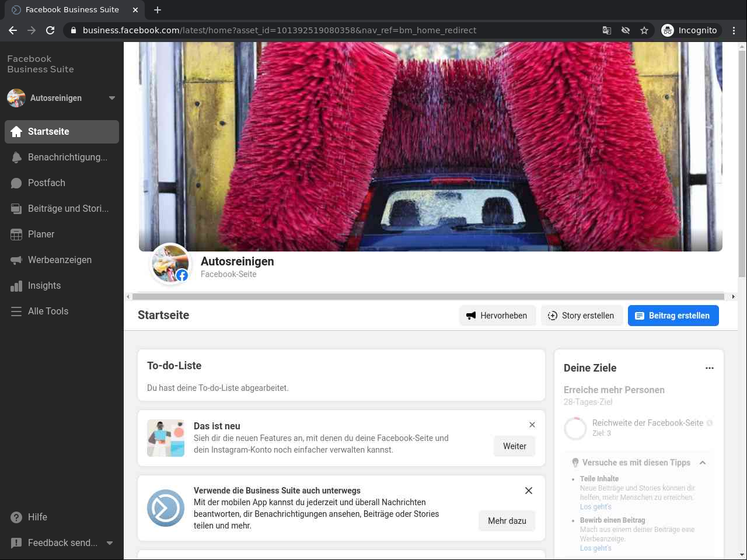Bookmark page with star icon
747x560 pixels.
pyautogui.click(x=644, y=30)
